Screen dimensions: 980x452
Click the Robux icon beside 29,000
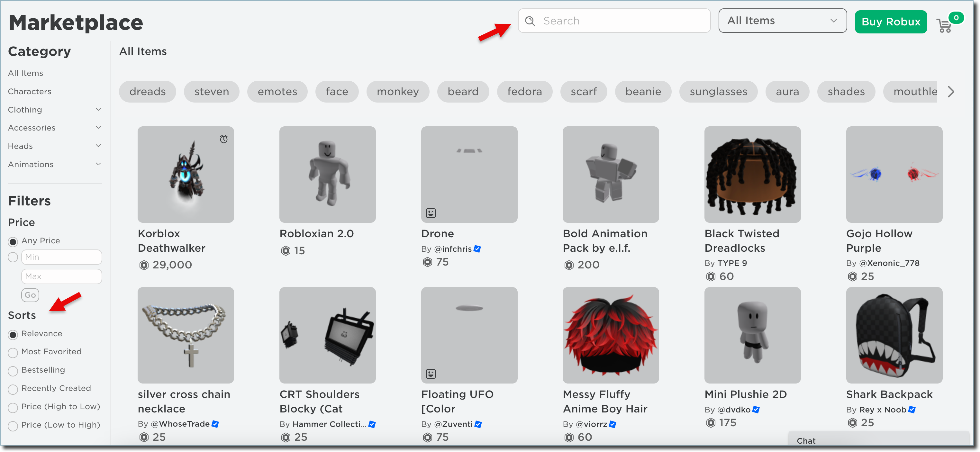pos(143,265)
